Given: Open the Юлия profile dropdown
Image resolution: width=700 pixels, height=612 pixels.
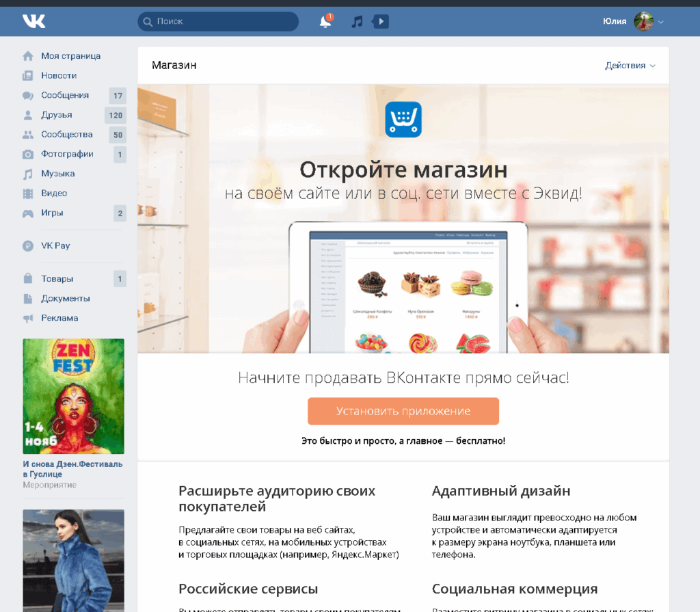Looking at the screenshot, I should [629, 21].
